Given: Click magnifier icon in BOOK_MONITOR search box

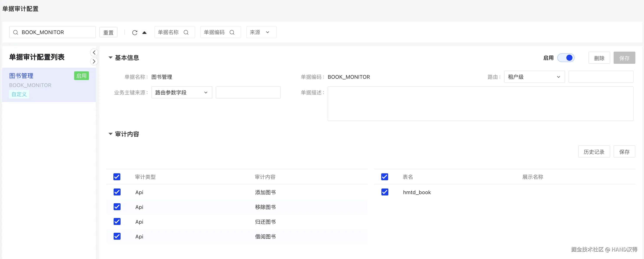Looking at the screenshot, I should [15, 32].
